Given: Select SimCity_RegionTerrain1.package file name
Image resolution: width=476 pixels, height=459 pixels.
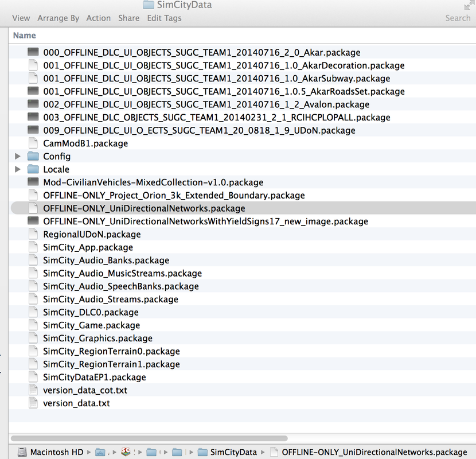Looking at the screenshot, I should 111,364.
